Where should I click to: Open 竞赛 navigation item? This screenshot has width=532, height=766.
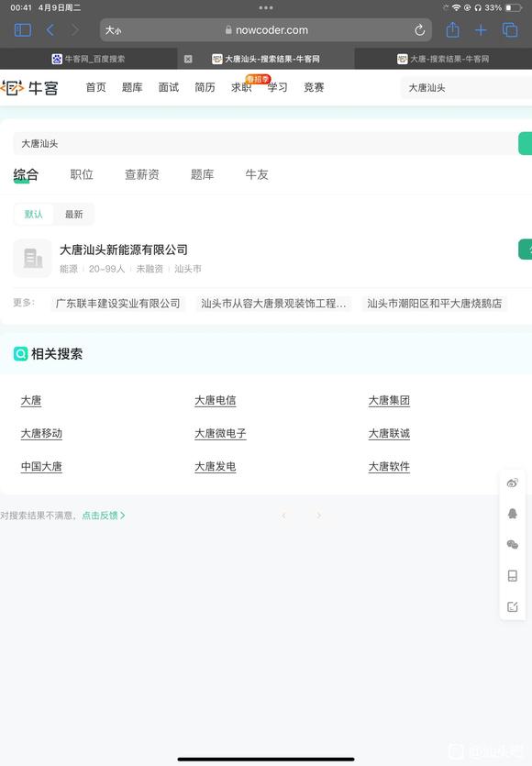pos(314,87)
